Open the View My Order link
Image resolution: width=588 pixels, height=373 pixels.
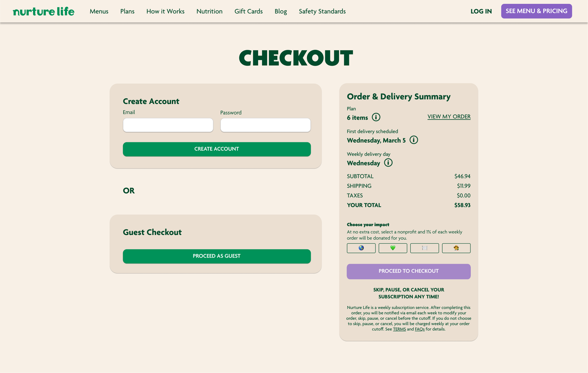tap(449, 117)
